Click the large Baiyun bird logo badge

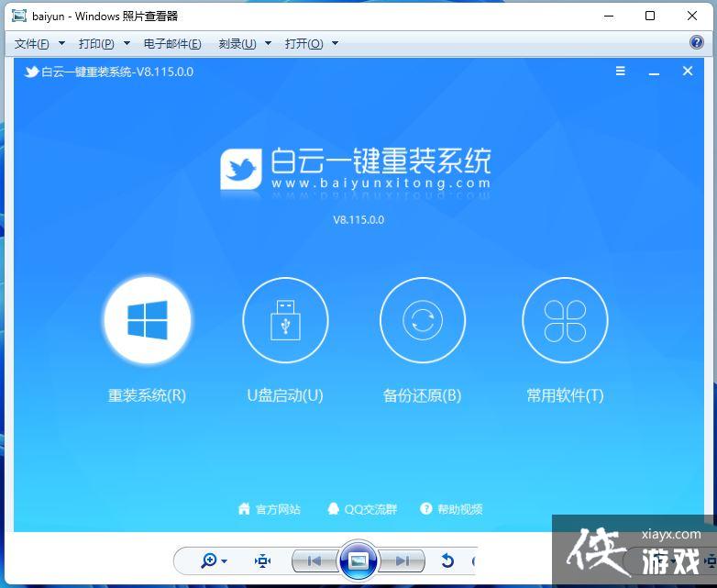(241, 169)
